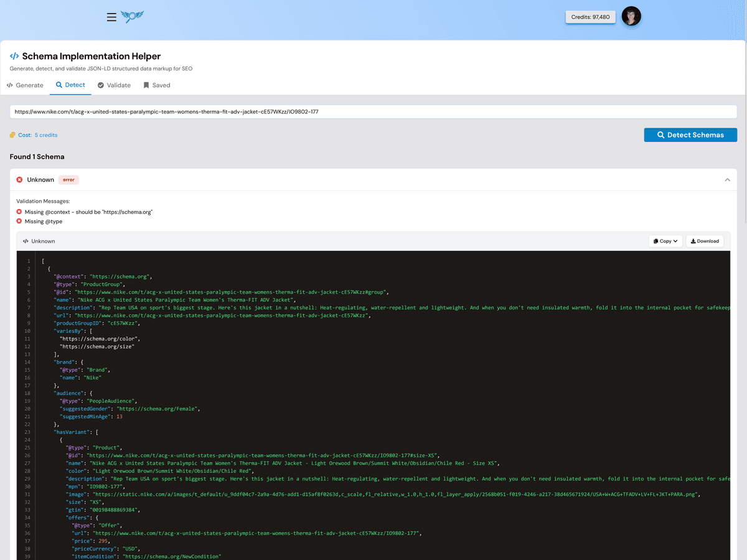Click the Download button
The width and height of the screenshot is (747, 560).
tap(705, 241)
